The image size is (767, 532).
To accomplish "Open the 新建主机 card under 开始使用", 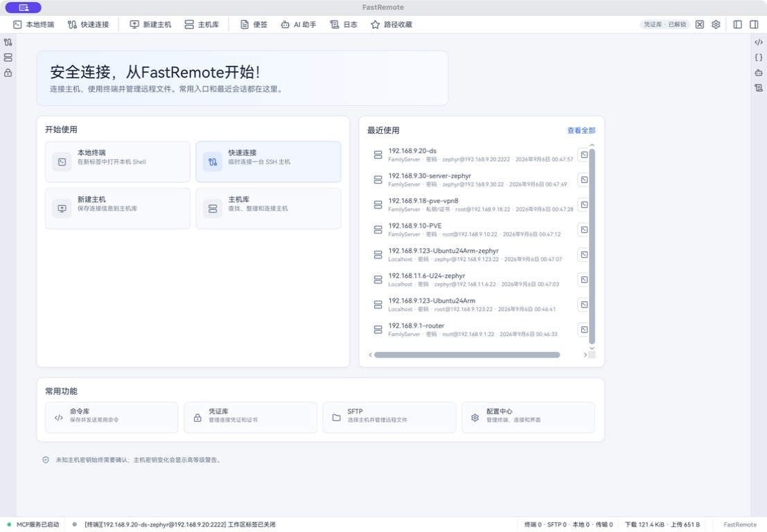I will (117, 209).
